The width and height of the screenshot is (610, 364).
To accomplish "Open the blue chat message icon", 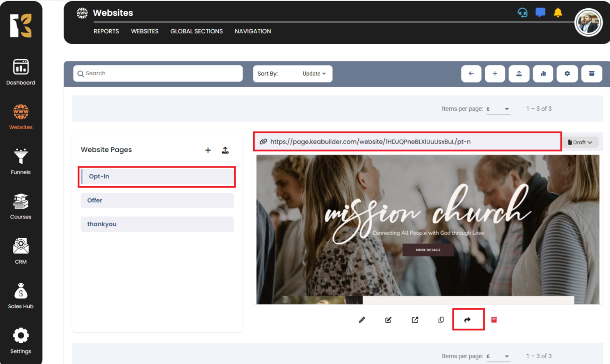I will tap(540, 13).
